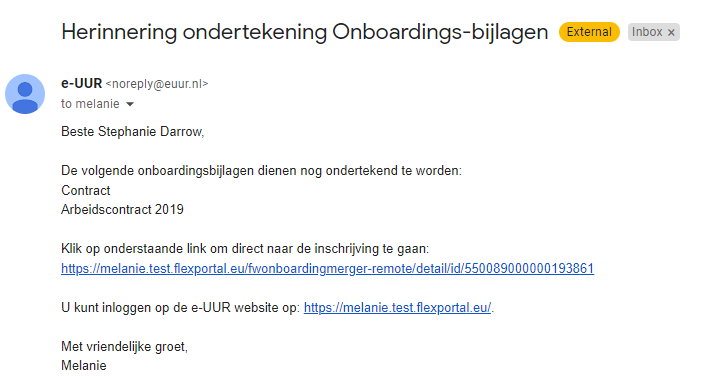
Task: Click the single-word Contract line
Action: click(x=85, y=190)
